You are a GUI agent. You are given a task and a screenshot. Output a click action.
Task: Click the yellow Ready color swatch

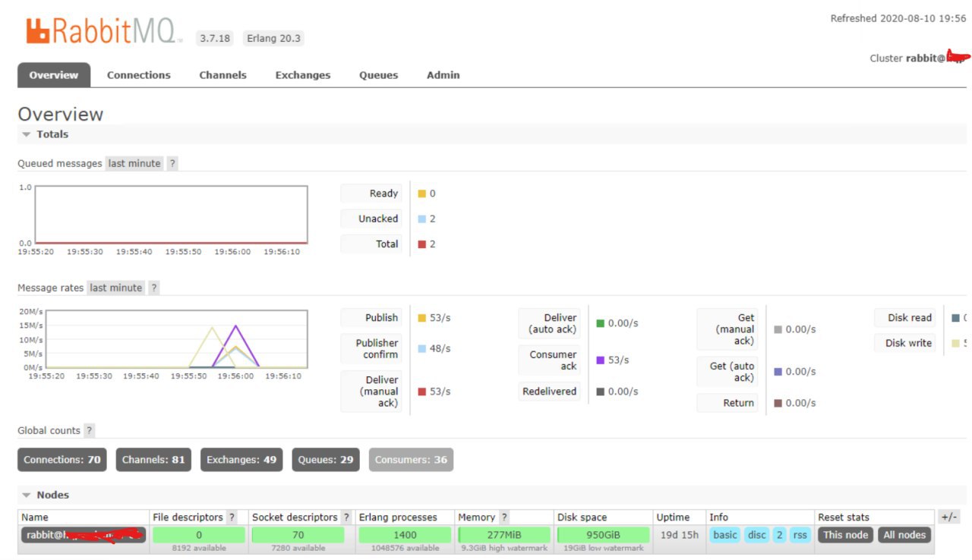422,193
